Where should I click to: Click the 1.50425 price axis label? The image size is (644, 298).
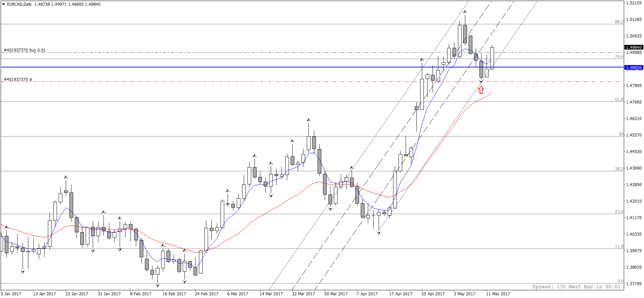(x=634, y=36)
